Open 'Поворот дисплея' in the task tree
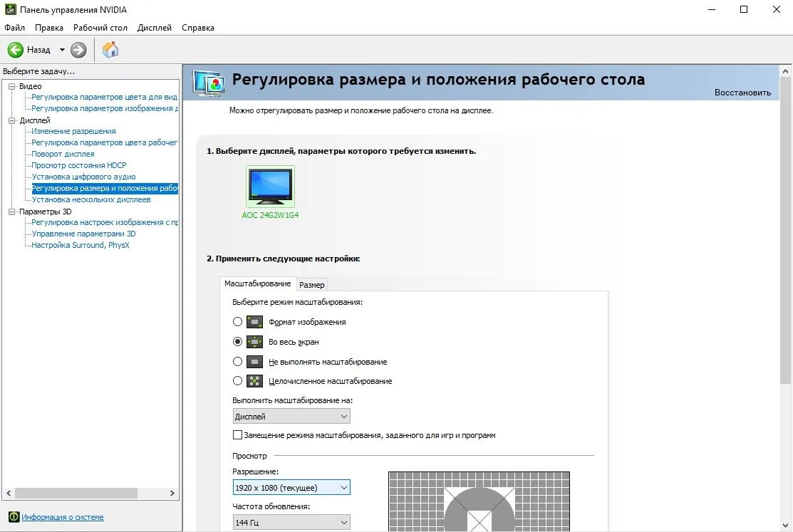The image size is (793, 532). pyautogui.click(x=63, y=154)
